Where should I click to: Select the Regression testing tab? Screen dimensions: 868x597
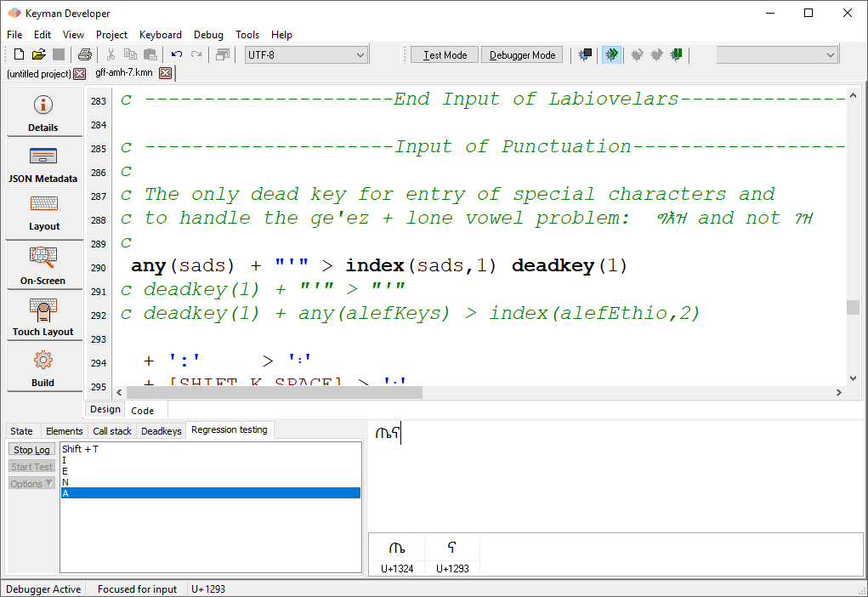pyautogui.click(x=230, y=429)
